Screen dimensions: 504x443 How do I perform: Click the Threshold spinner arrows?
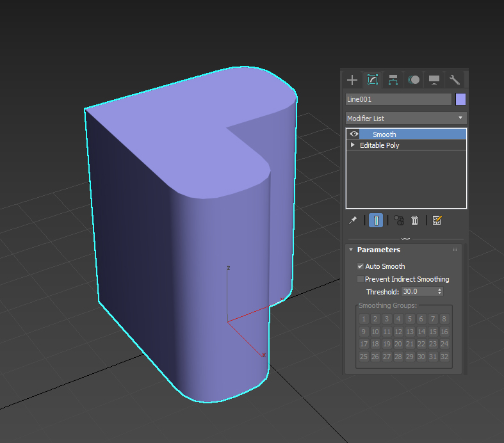(439, 291)
